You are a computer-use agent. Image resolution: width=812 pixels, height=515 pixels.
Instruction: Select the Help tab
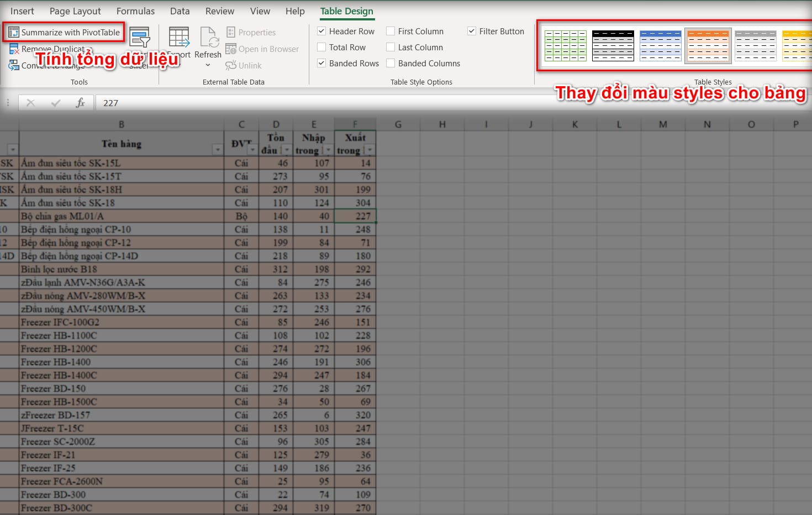coord(295,11)
